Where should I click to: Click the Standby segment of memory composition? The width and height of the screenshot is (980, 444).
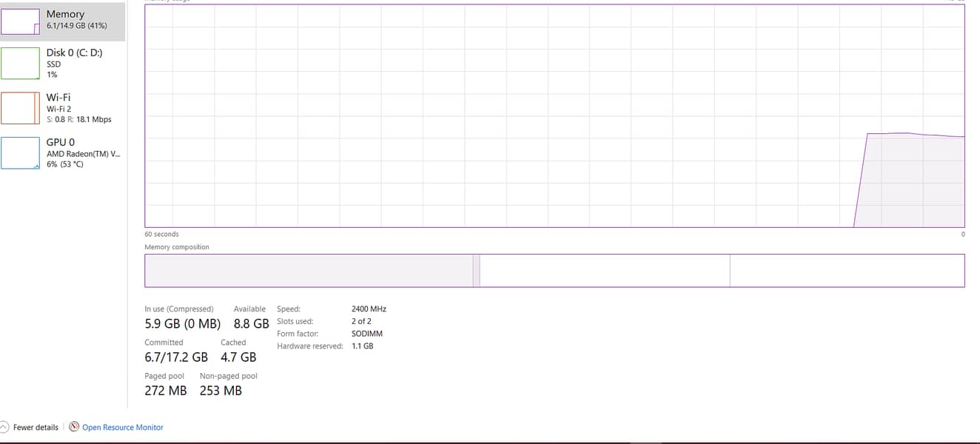click(605, 270)
